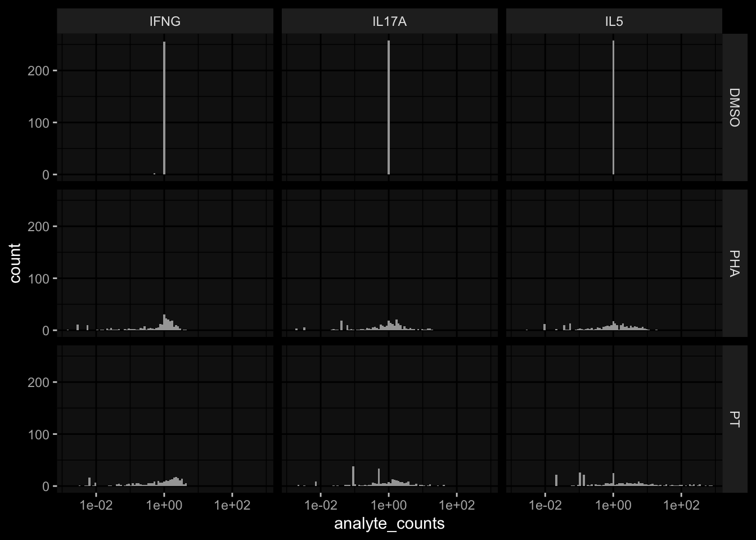Click the 0 y-axis label in PT row
The height and width of the screenshot is (540, 756).
coord(46,487)
